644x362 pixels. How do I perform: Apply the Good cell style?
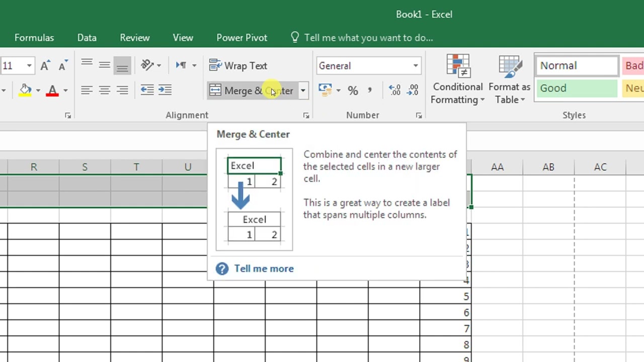(577, 88)
